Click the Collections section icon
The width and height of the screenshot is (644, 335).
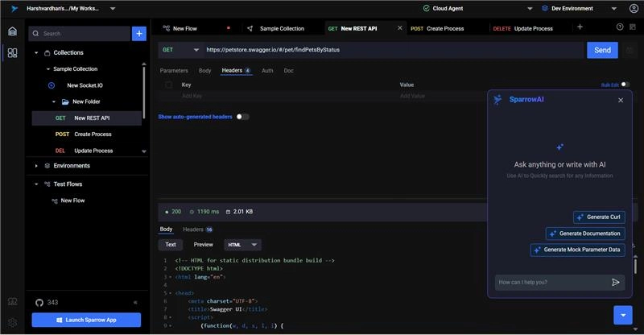47,52
